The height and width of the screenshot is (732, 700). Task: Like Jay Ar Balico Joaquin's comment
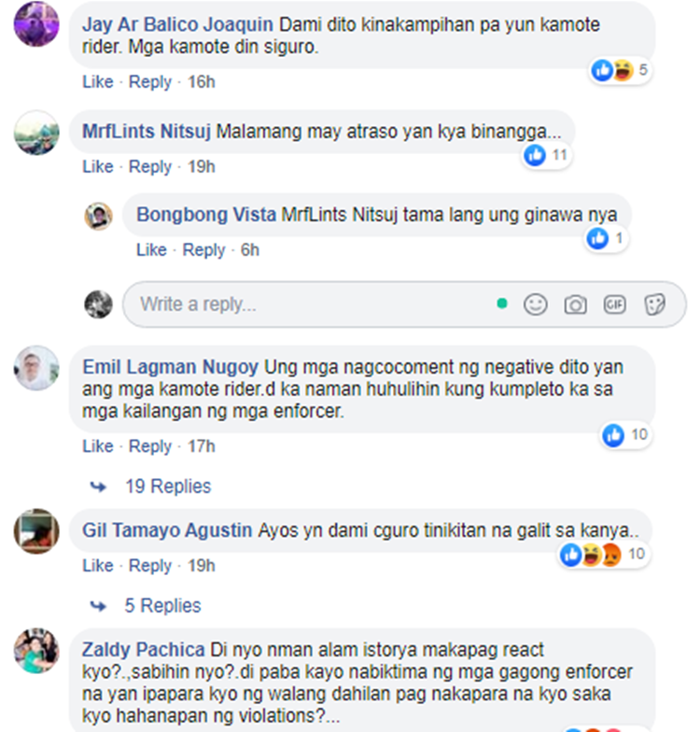(x=98, y=82)
